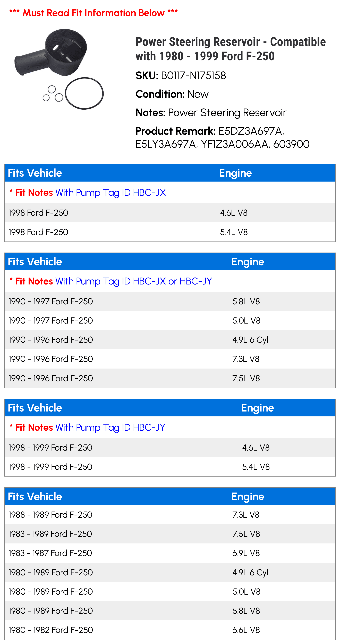Click the first Fits Vehicle table header
Screen dimensions: 340x644
tap(170, 173)
